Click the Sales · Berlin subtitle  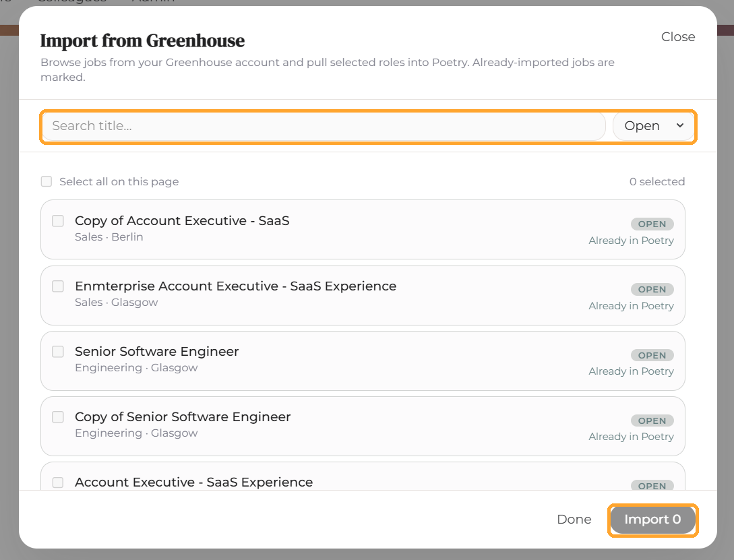pyautogui.click(x=109, y=237)
